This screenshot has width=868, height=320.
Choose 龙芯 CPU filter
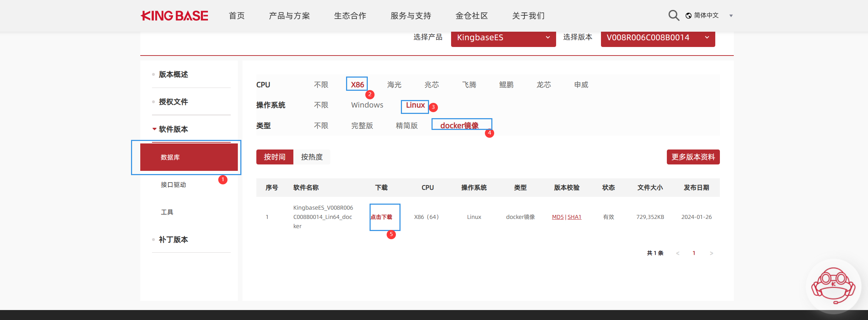pyautogui.click(x=544, y=85)
